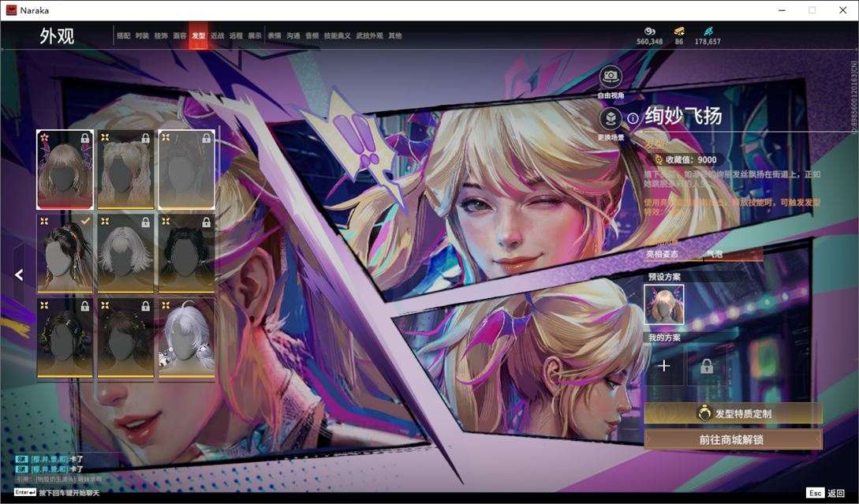This screenshot has width=859, height=504.
Task: Open the 武技外观 tab
Action: (369, 35)
